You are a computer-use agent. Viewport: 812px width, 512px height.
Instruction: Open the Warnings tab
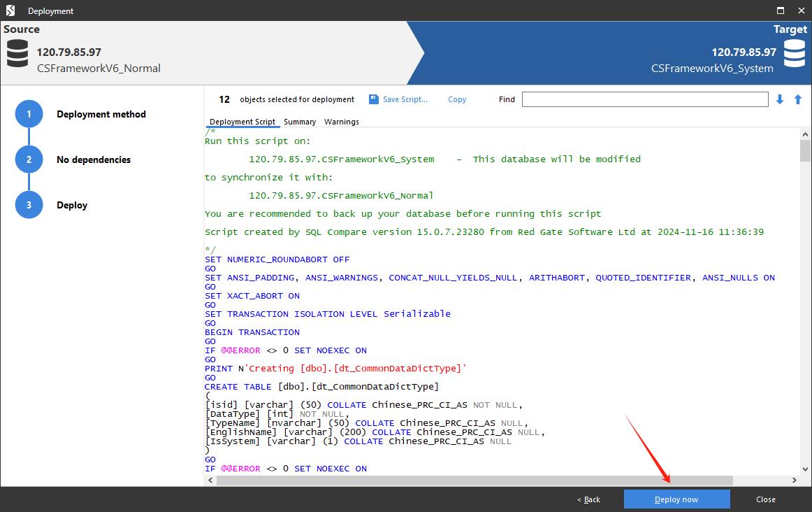pyautogui.click(x=341, y=122)
